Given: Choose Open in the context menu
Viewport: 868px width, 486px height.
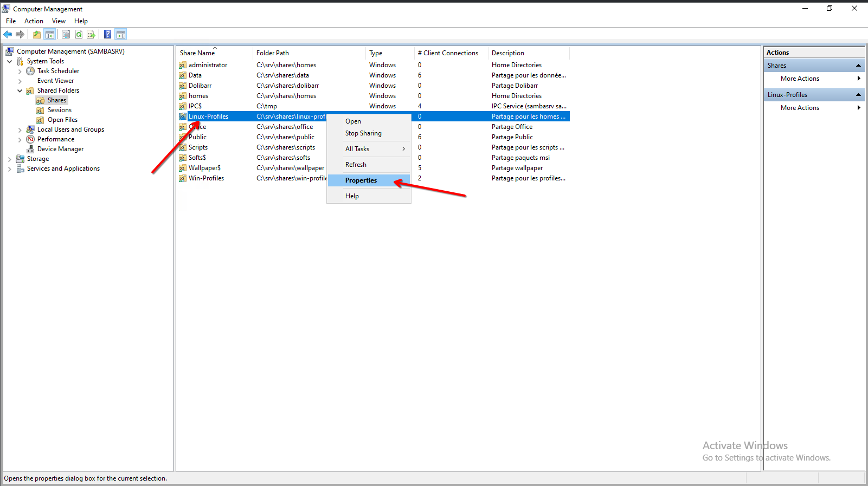Looking at the screenshot, I should point(369,121).
